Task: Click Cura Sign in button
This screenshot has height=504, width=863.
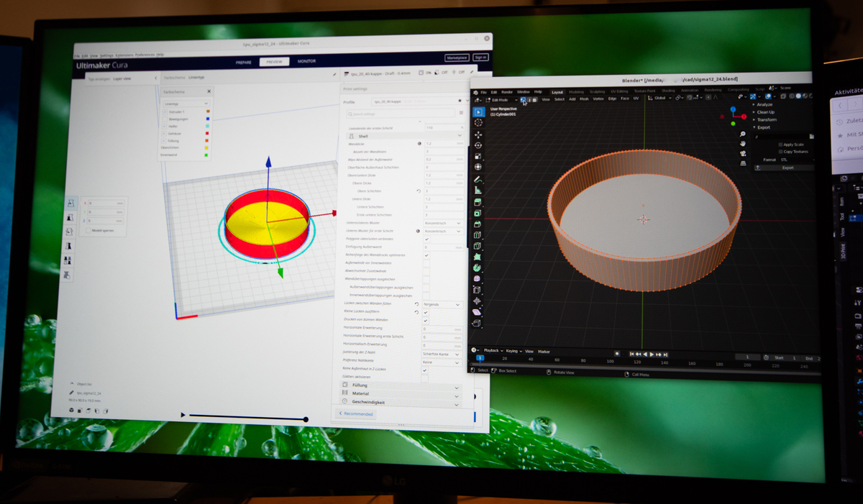Action: [480, 58]
